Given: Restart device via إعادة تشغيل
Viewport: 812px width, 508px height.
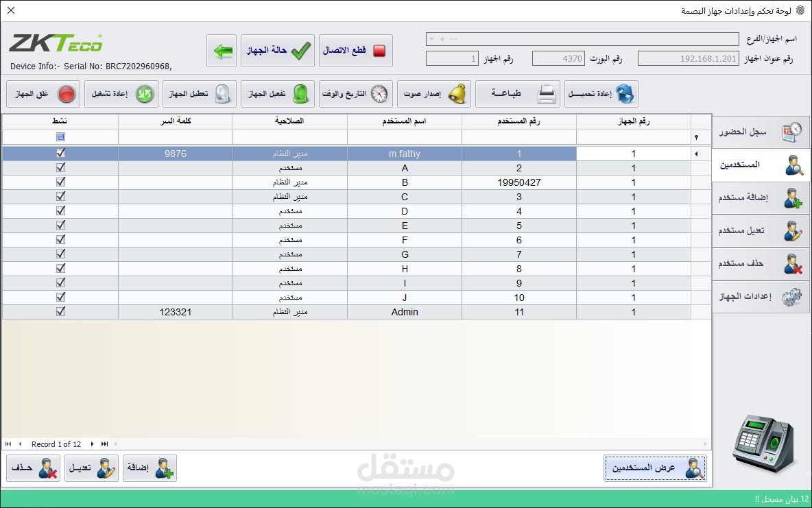Looking at the screenshot, I should [121, 94].
